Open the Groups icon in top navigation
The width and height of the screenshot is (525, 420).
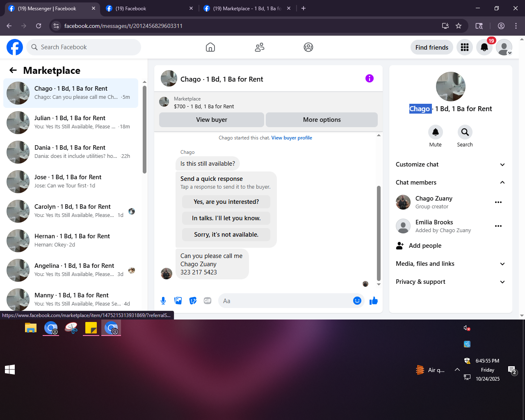tap(308, 47)
